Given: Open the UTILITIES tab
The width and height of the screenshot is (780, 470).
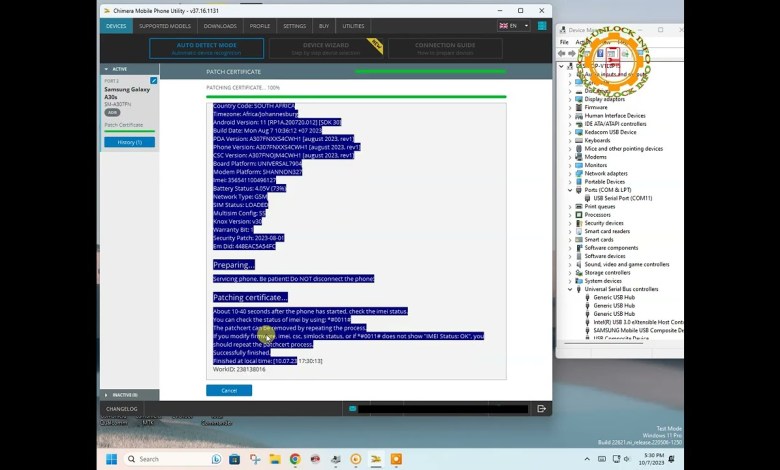Looking at the screenshot, I should point(353,26).
